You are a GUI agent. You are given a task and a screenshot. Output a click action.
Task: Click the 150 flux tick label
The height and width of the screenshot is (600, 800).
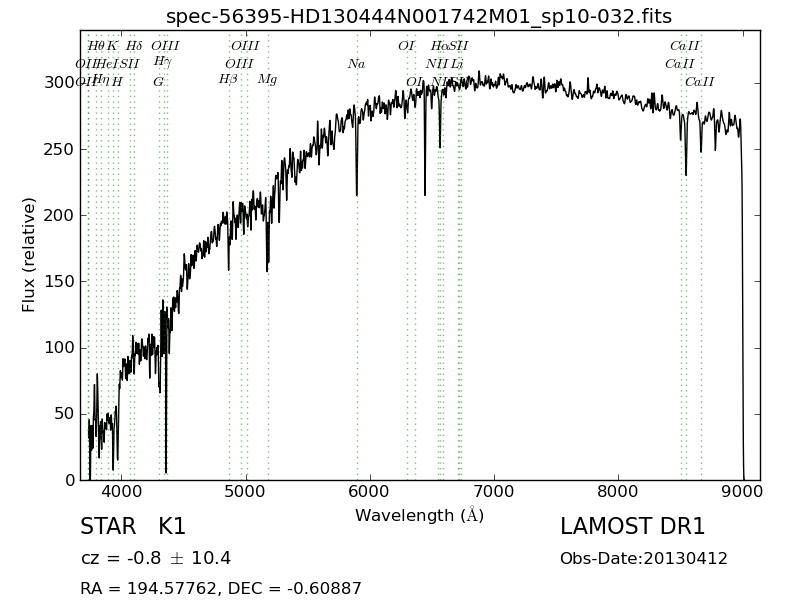(x=59, y=281)
